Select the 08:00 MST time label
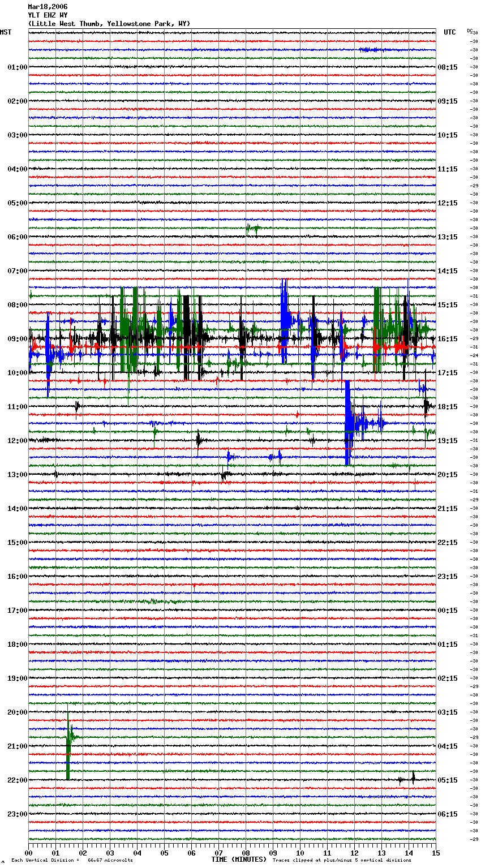 click(18, 305)
